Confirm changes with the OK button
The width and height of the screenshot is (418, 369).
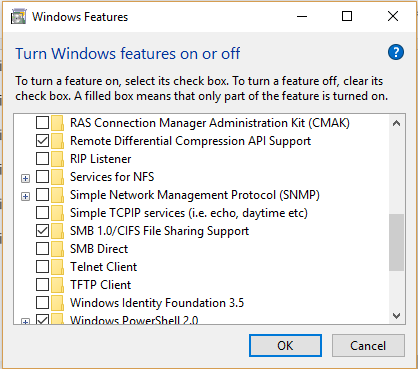pyautogui.click(x=285, y=345)
